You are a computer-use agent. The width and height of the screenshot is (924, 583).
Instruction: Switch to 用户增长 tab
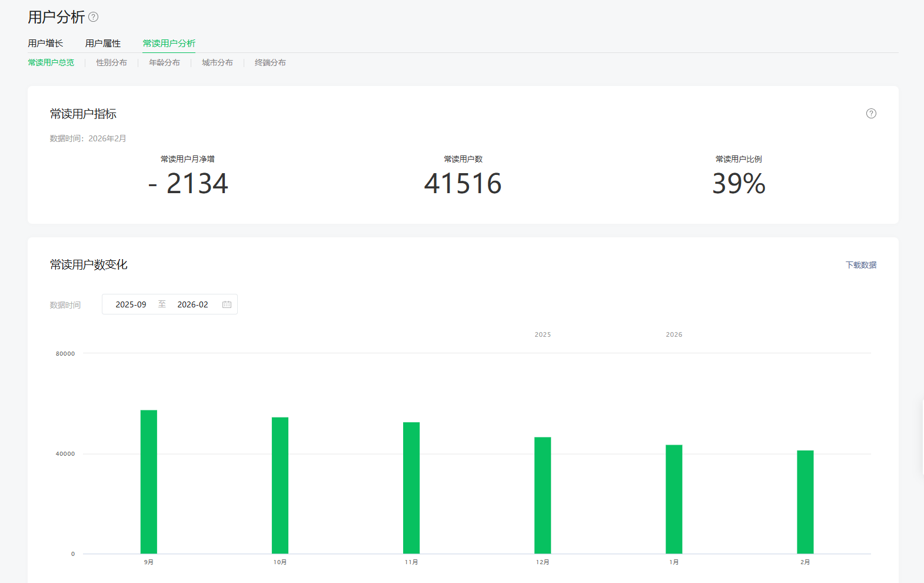coord(45,43)
